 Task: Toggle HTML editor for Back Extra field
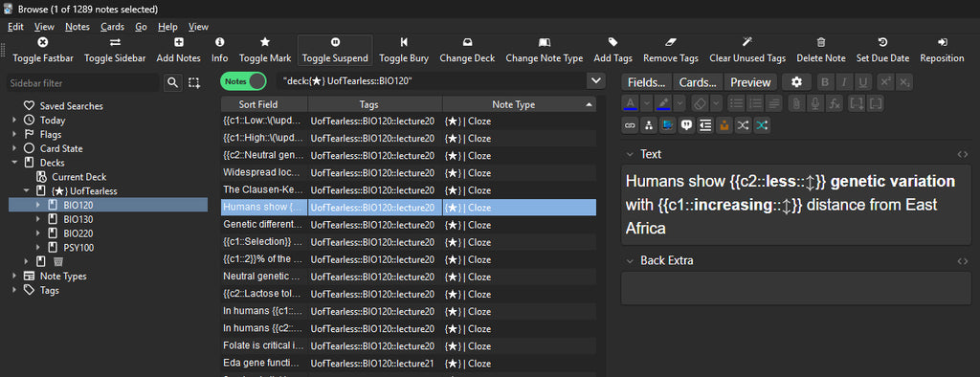pos(963,260)
